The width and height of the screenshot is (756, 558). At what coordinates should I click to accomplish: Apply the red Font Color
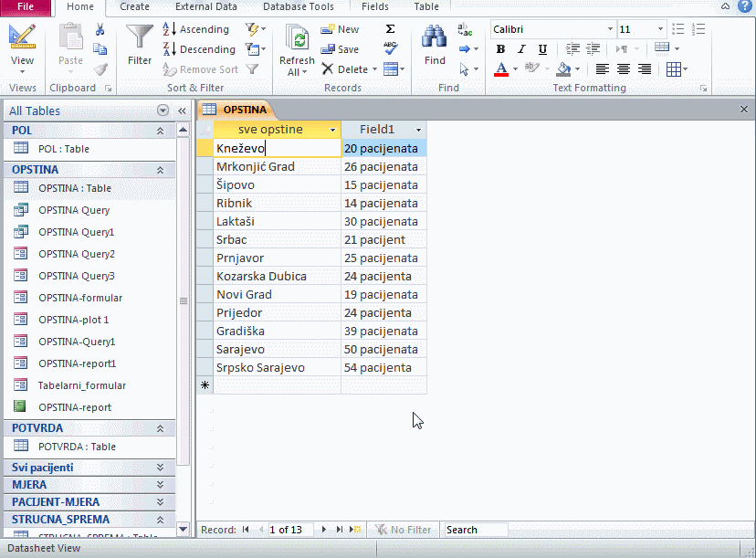tap(501, 69)
